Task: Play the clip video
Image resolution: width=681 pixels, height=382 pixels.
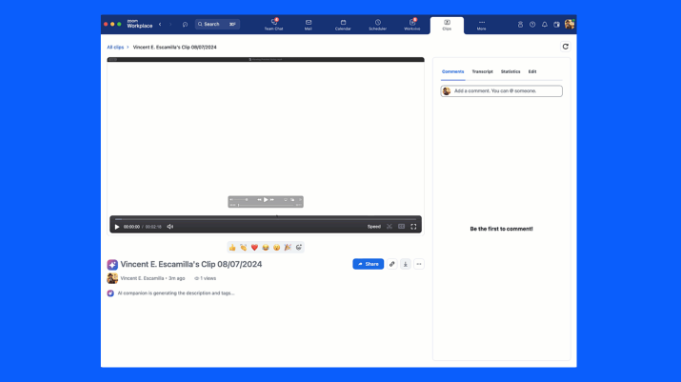Action: click(117, 227)
